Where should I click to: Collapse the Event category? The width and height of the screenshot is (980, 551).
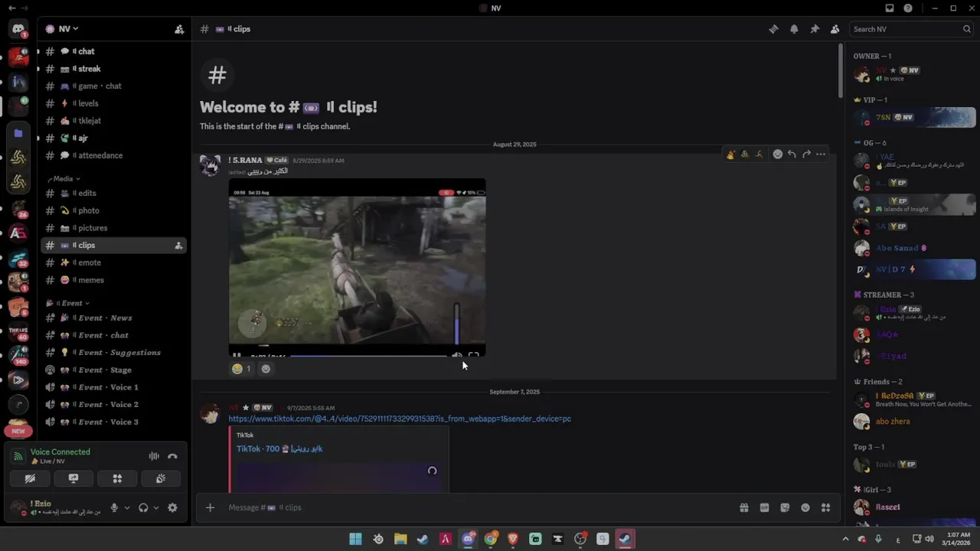click(67, 303)
